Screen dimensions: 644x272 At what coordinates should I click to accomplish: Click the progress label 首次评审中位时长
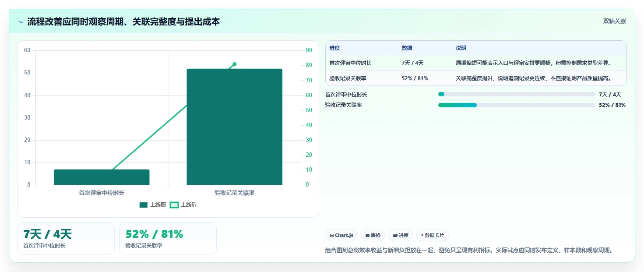(x=346, y=94)
